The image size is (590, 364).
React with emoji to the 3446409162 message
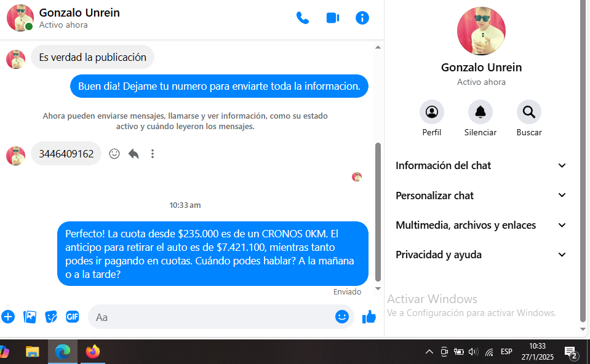point(114,154)
